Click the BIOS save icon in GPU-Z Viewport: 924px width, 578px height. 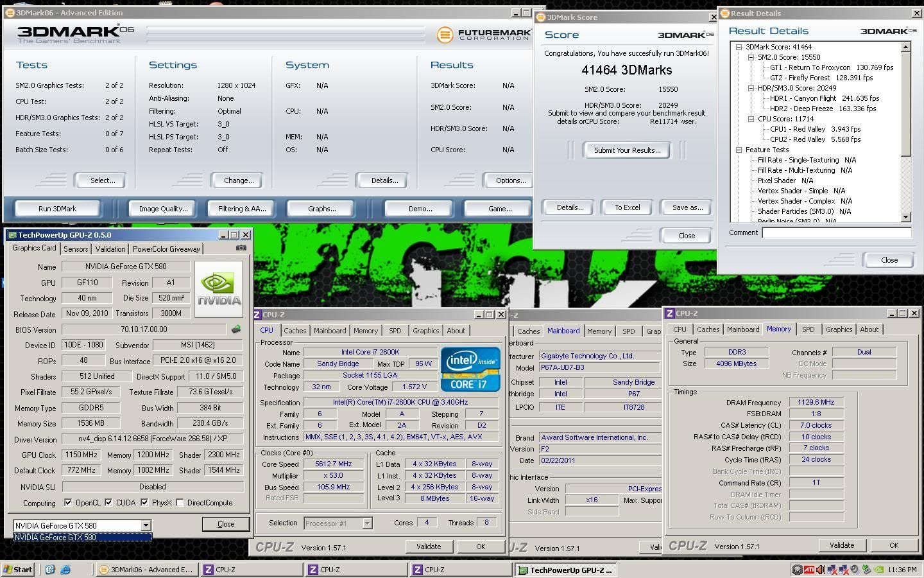pyautogui.click(x=236, y=329)
